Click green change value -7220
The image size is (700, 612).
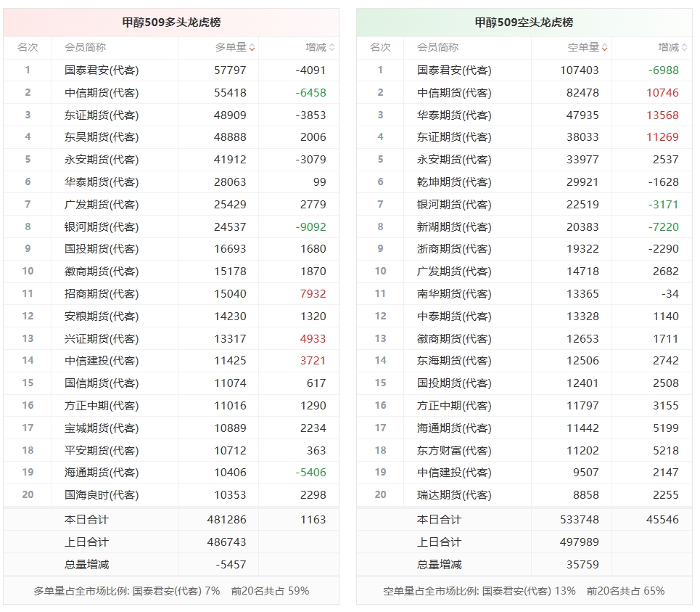click(664, 227)
